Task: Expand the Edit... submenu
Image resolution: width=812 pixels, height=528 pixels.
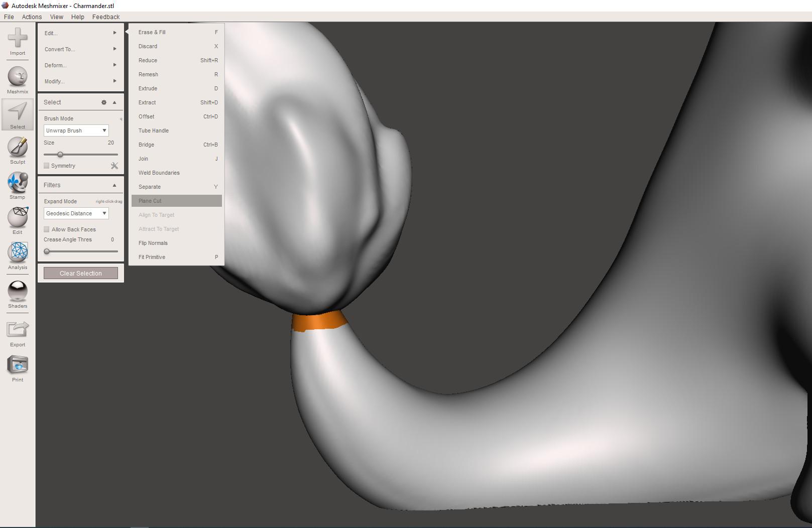Action: click(x=80, y=33)
